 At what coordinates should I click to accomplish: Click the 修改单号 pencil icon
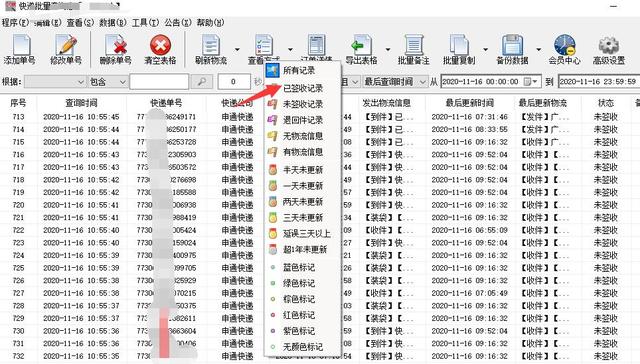66,45
